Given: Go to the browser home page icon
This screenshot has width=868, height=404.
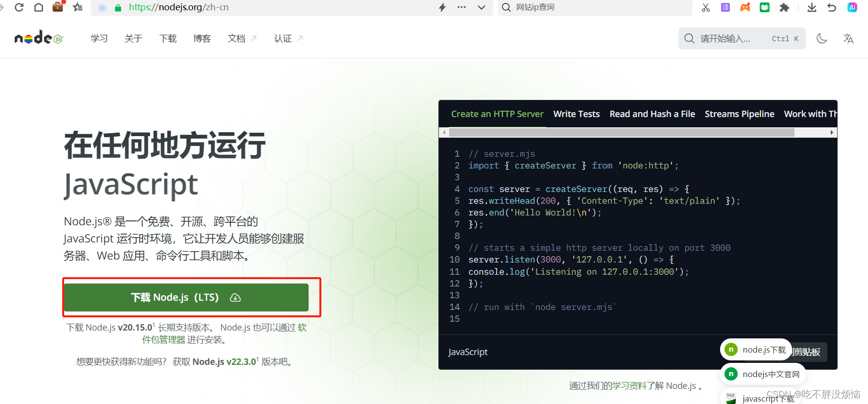Looking at the screenshot, I should pyautogui.click(x=39, y=7).
